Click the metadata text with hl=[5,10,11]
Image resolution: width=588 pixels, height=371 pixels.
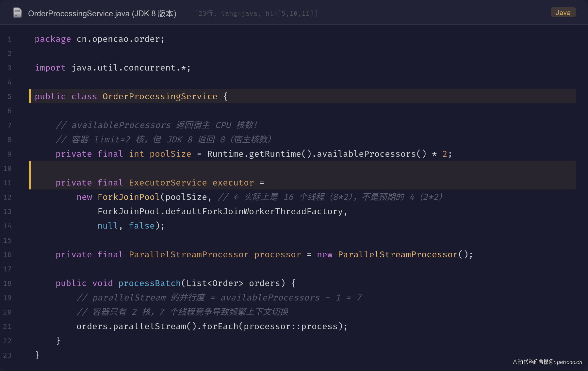click(256, 13)
